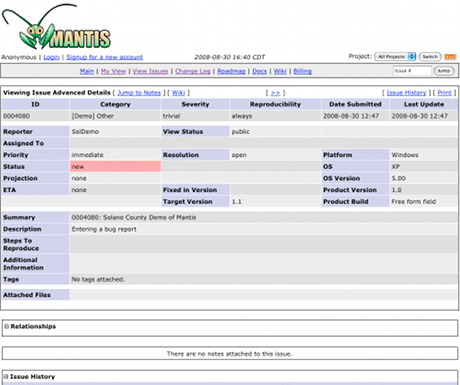Open the Roadmap menu link
The image size is (460, 385).
point(231,71)
